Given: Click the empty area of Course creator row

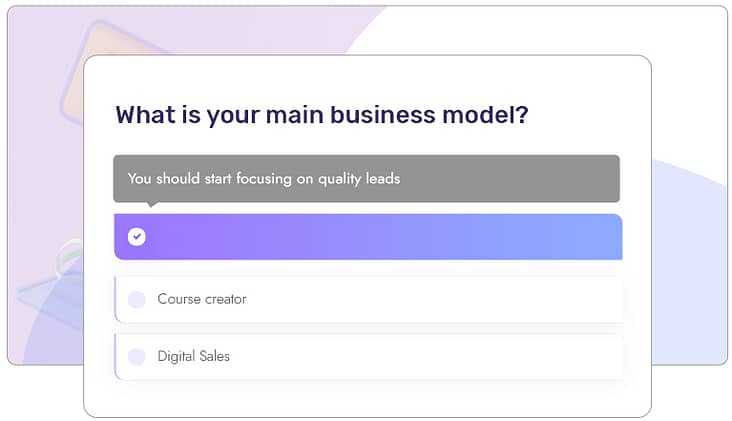Looking at the screenshot, I should click(x=434, y=299).
